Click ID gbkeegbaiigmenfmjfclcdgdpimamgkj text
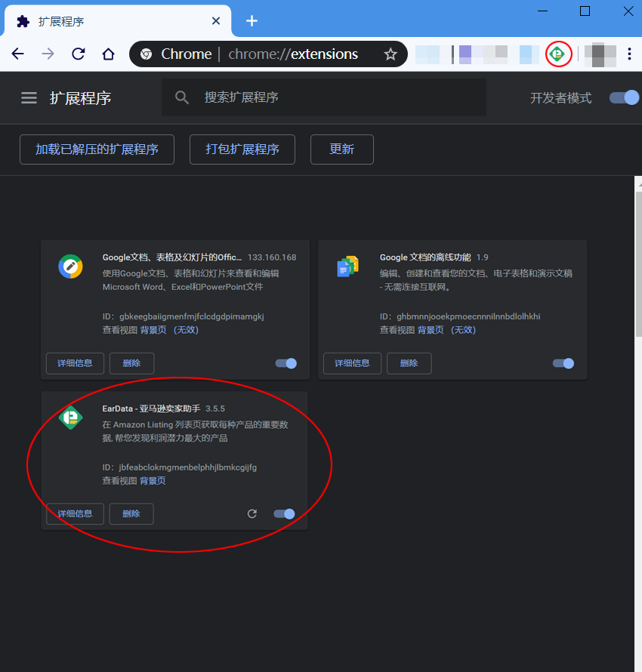Screen dimensions: 642x672 [183, 316]
